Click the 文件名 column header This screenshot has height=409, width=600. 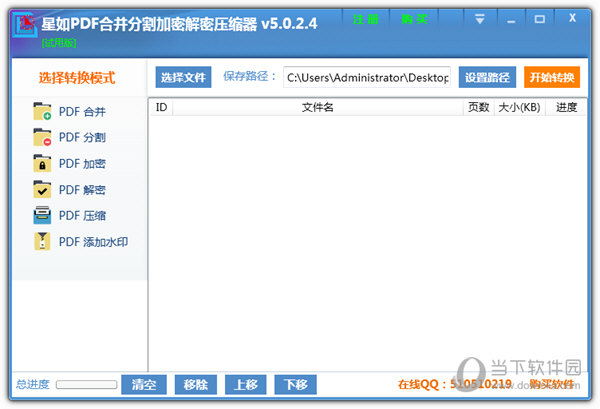[318, 108]
